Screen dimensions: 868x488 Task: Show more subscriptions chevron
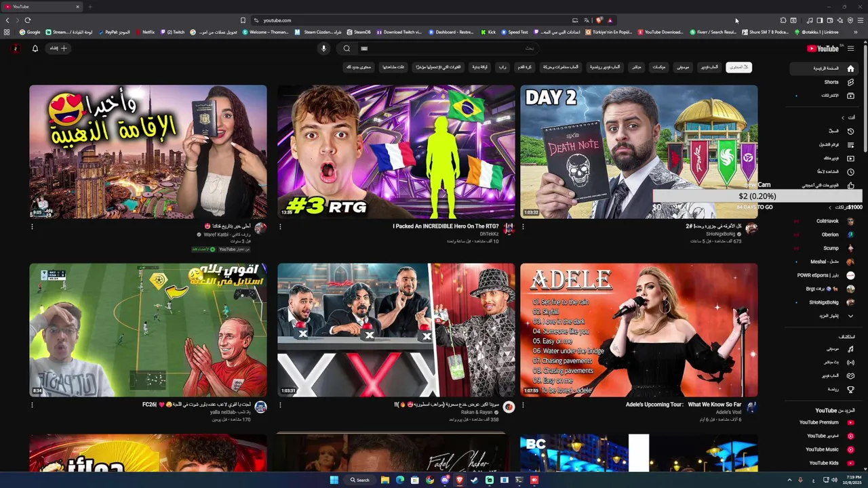click(x=850, y=316)
